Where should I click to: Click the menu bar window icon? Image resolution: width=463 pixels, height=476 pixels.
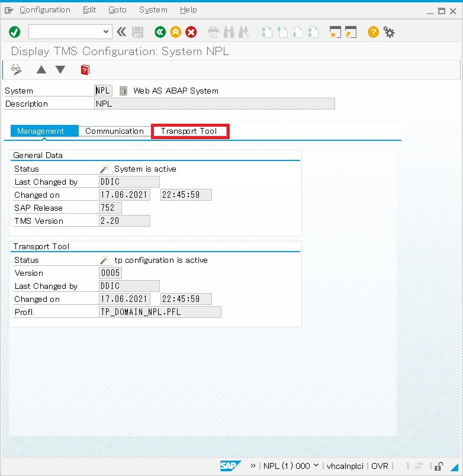click(x=9, y=11)
